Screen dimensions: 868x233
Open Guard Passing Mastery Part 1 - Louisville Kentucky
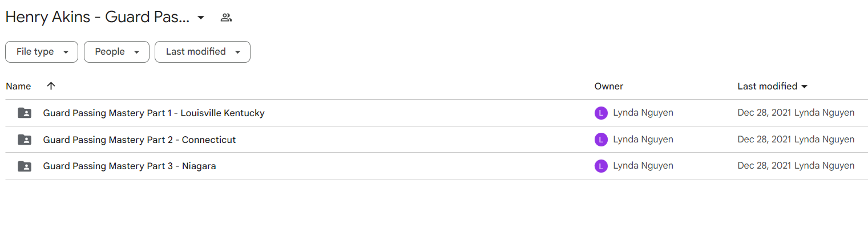(x=154, y=113)
